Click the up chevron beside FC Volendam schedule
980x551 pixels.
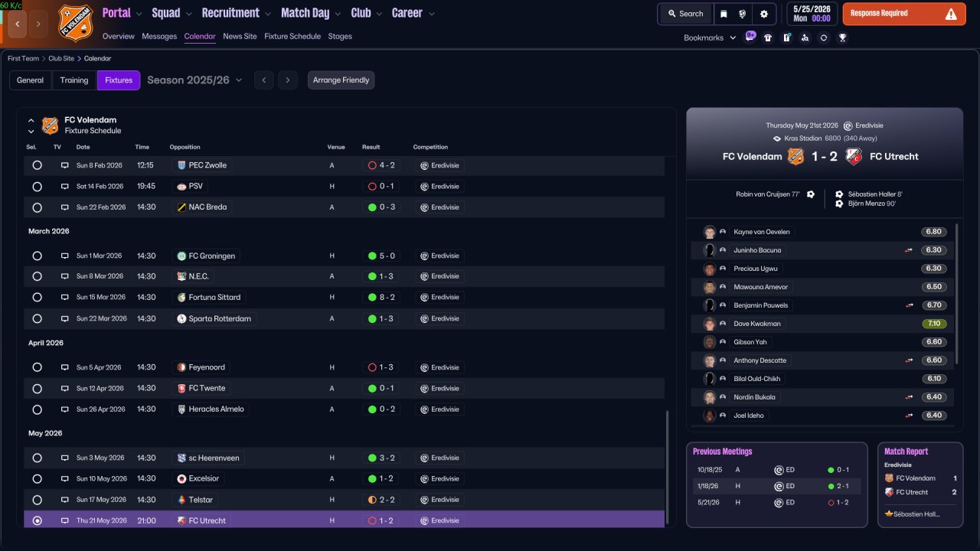[x=31, y=120]
